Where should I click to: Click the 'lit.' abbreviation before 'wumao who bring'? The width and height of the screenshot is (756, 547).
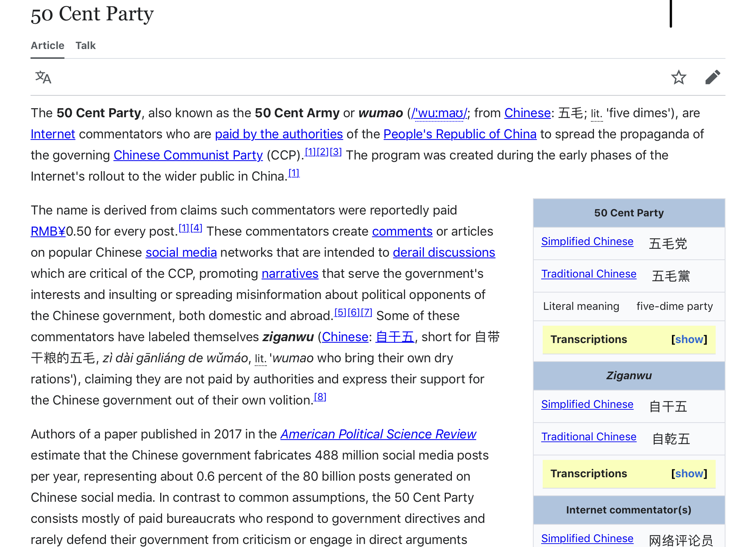260,359
